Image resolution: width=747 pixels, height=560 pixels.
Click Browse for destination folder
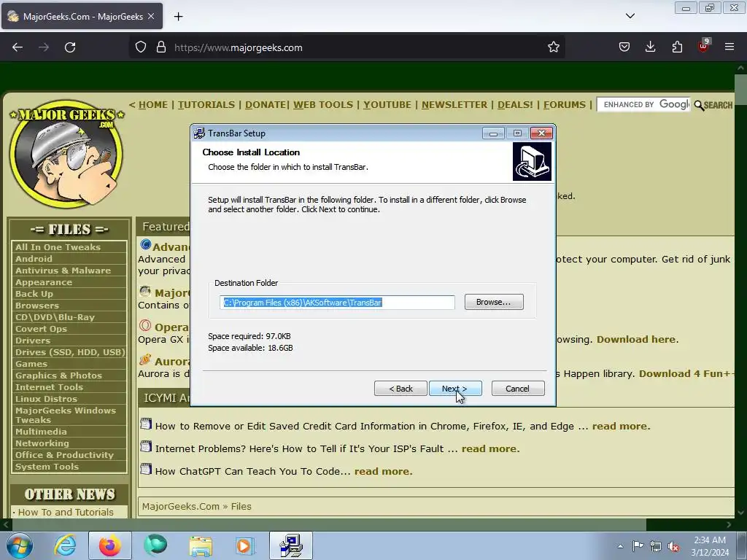494,302
